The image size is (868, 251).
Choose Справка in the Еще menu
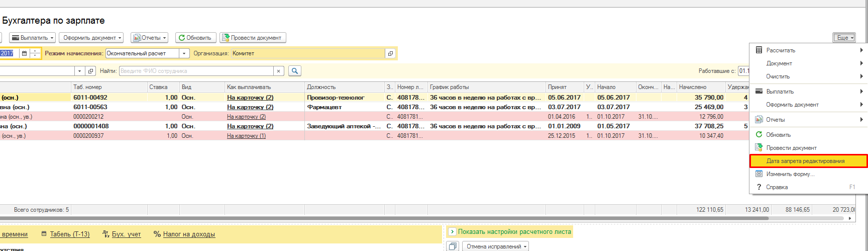click(x=777, y=187)
